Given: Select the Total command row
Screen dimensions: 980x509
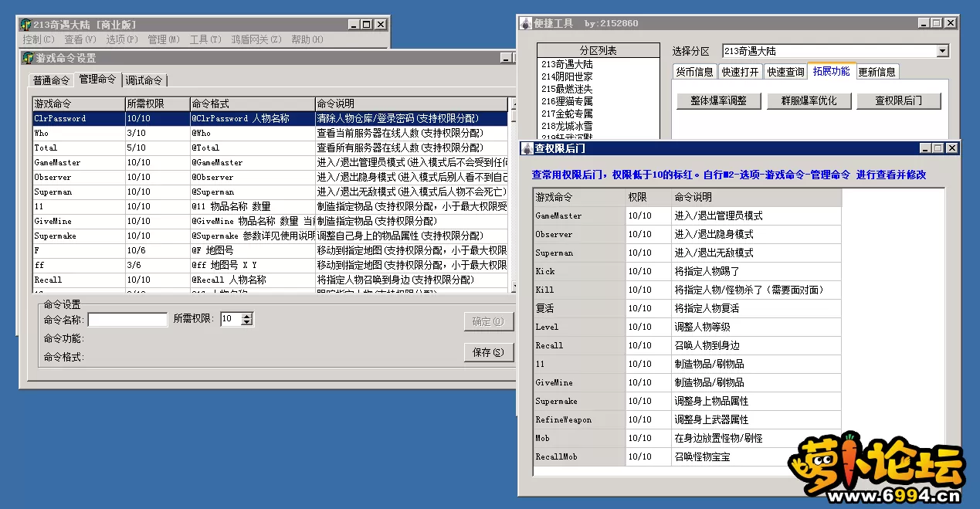Looking at the screenshot, I should [x=270, y=148].
